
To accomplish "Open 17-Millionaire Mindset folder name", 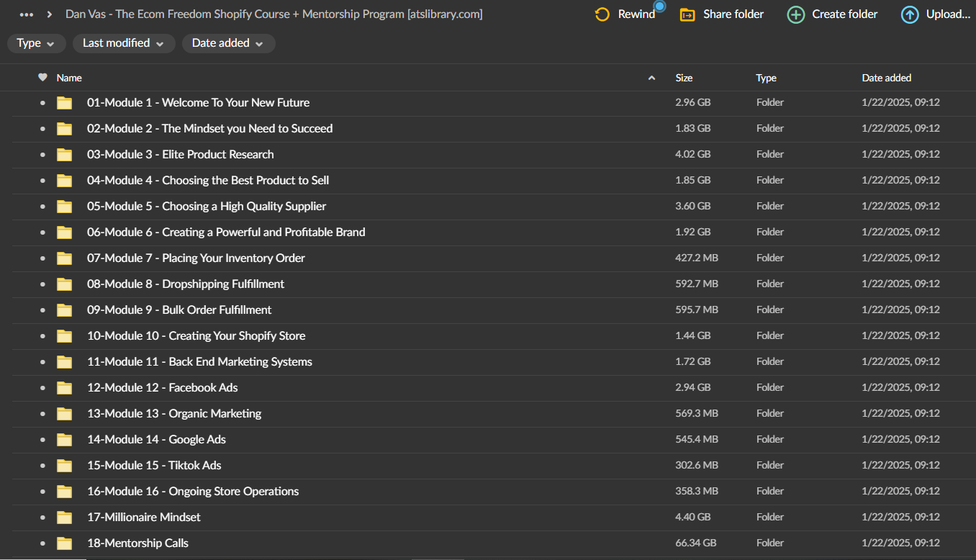I will coord(144,518).
